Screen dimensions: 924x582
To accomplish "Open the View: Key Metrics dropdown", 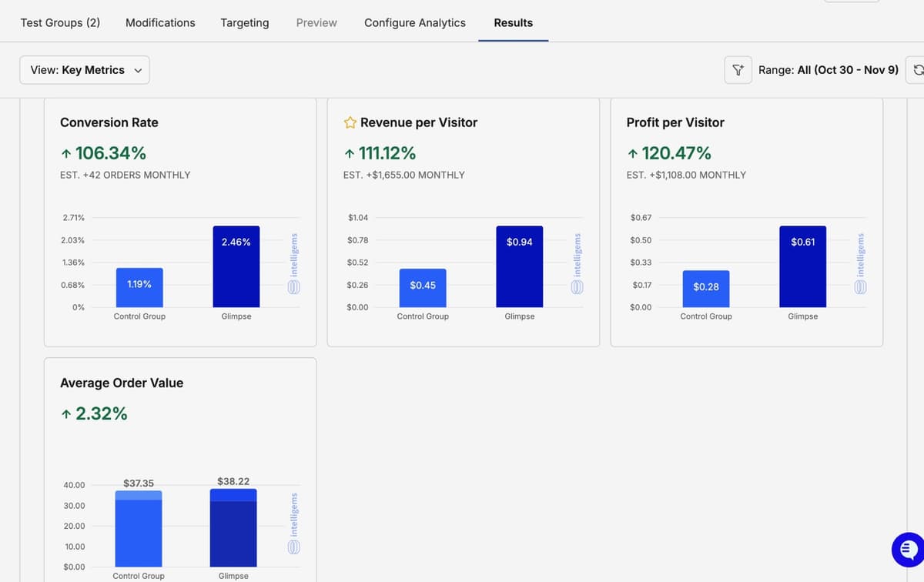I will (x=85, y=69).
